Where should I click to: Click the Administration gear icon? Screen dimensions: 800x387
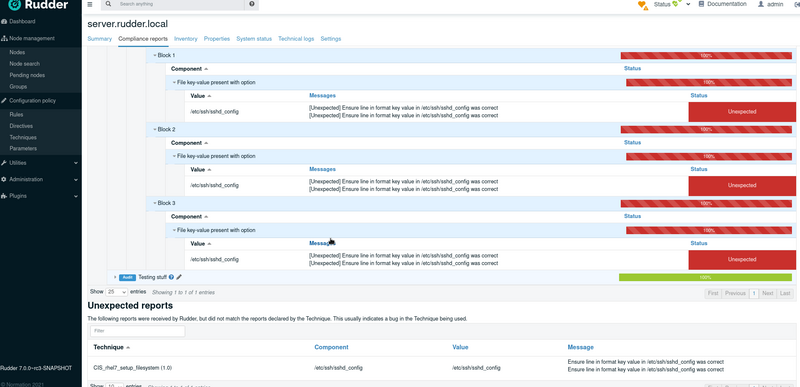pos(4,179)
